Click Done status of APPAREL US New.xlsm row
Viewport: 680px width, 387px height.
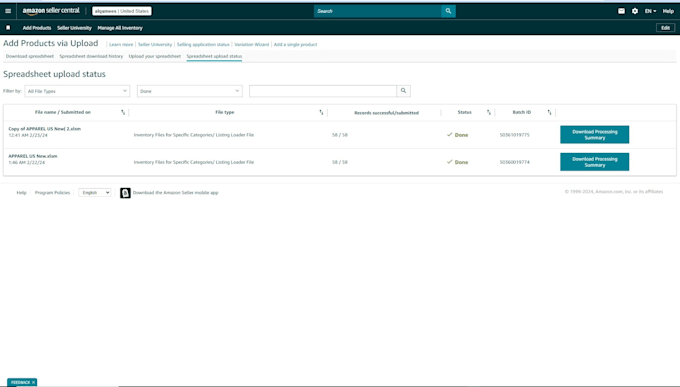pyautogui.click(x=458, y=162)
